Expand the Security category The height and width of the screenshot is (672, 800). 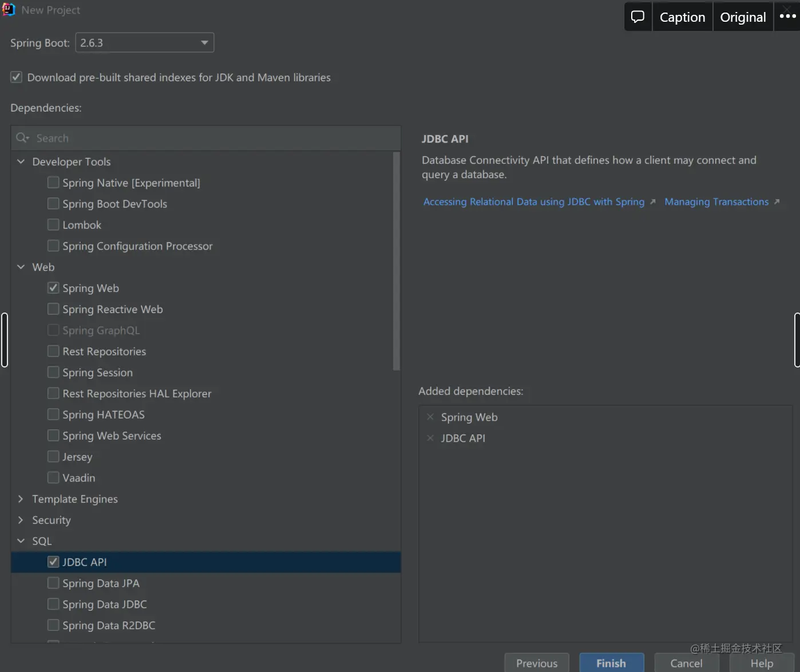tap(21, 520)
